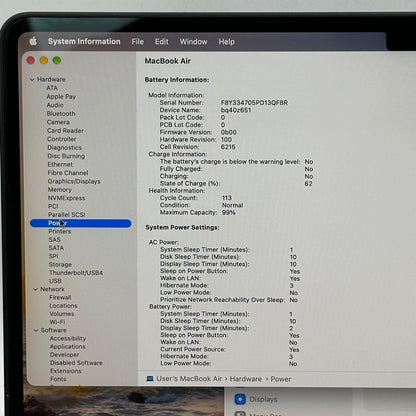Open the Window menu

(193, 42)
